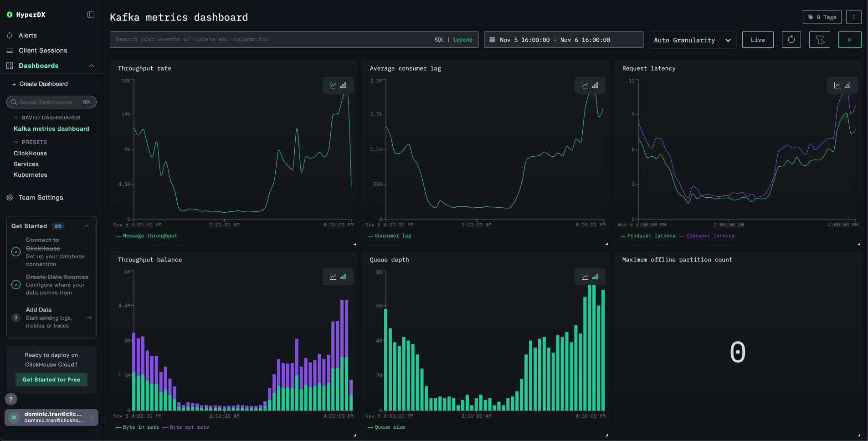
Task: Click the Get Started for Free button
Action: tap(51, 379)
